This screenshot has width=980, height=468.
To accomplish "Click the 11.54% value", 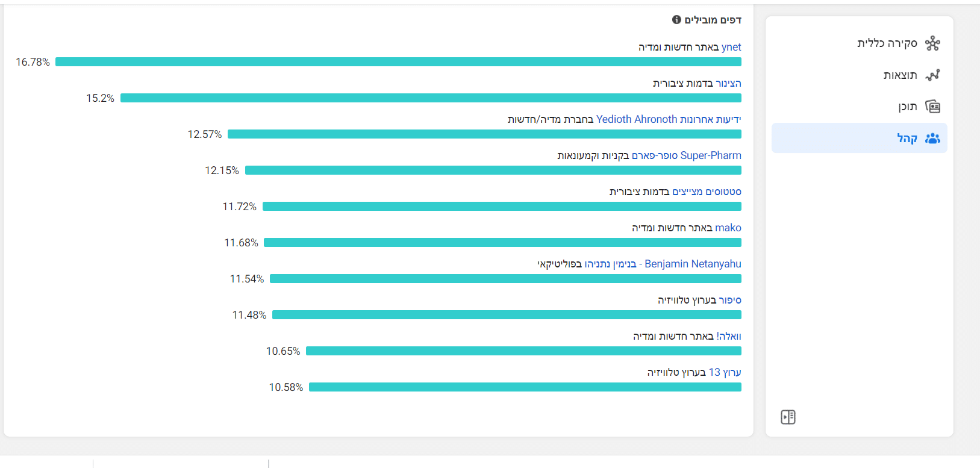I will (x=247, y=279).
